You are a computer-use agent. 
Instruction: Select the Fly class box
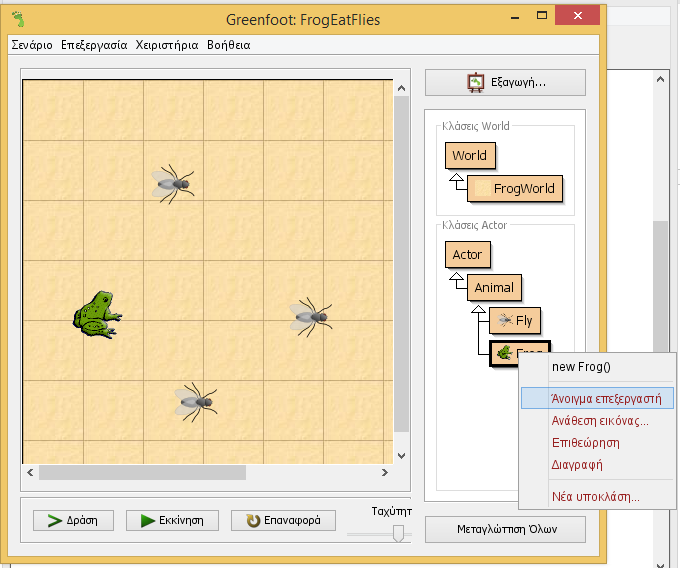tap(515, 320)
